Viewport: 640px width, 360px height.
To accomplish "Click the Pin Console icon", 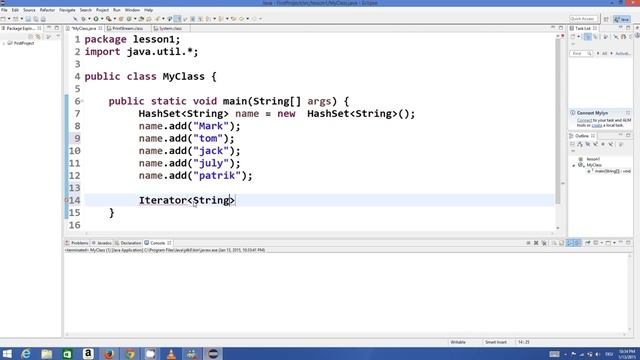I will tap(588, 243).
